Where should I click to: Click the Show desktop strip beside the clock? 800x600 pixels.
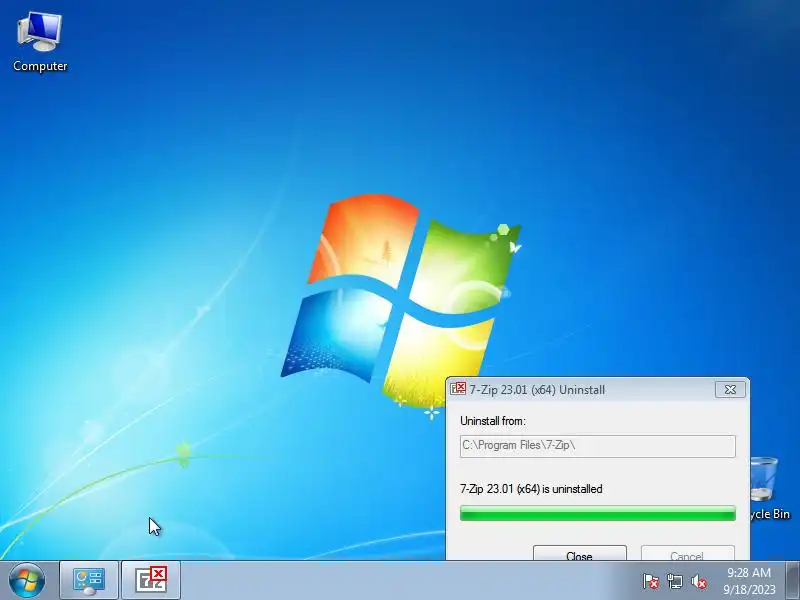pyautogui.click(x=793, y=581)
